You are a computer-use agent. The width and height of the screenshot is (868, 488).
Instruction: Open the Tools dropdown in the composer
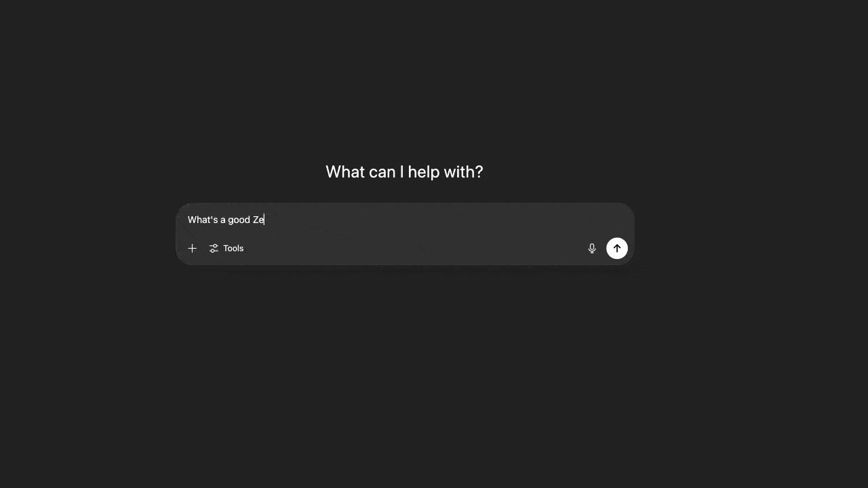pos(226,249)
